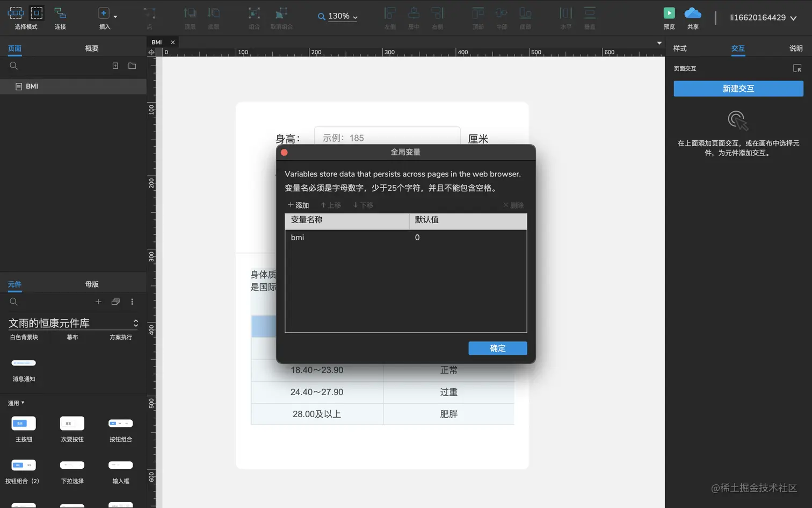This screenshot has height=508, width=812.
Task: Open the three-dot menu in widgets panel
Action: (132, 302)
